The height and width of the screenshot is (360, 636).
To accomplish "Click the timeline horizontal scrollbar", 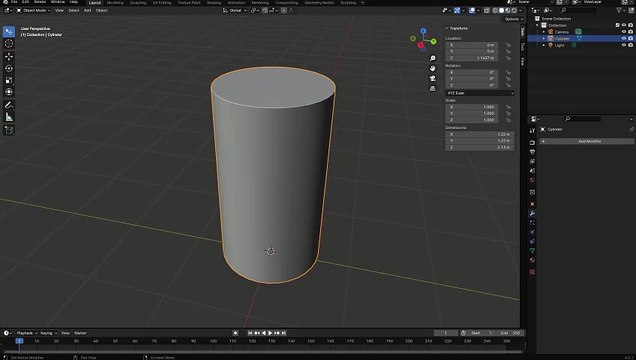I will 262,351.
